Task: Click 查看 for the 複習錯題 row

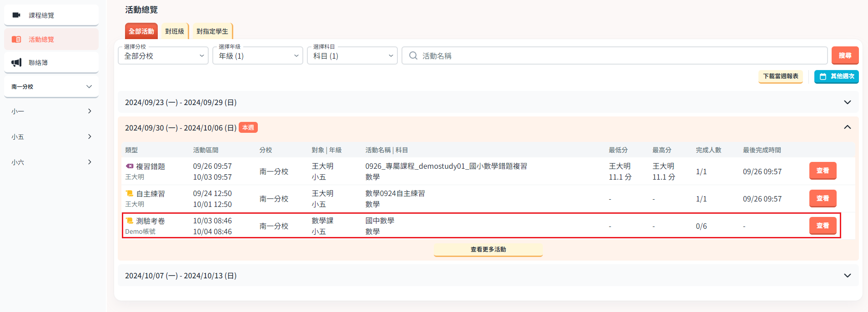Action: tap(823, 171)
